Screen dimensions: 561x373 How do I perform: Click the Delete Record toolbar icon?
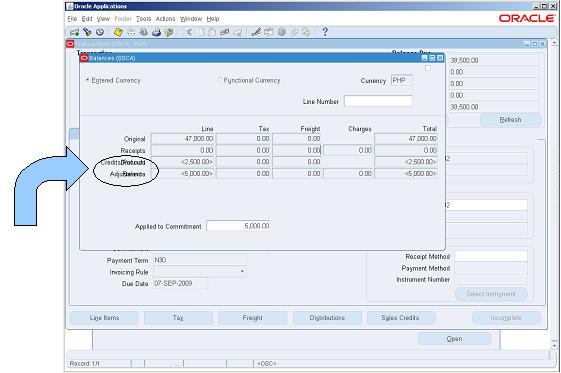pos(237,32)
